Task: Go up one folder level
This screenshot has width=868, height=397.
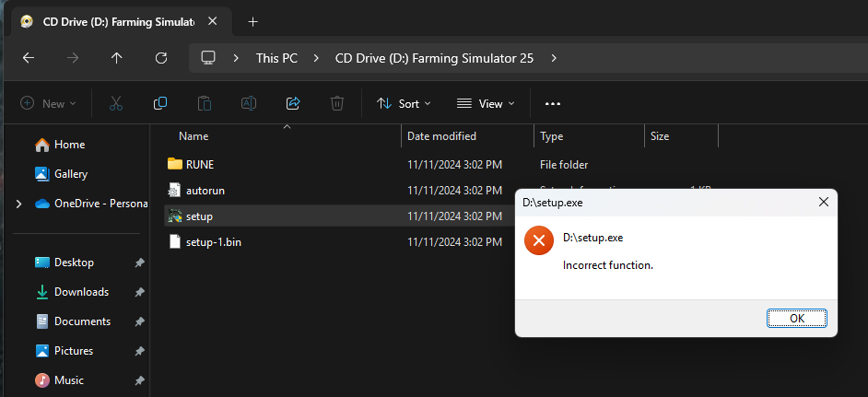Action: pyautogui.click(x=116, y=58)
